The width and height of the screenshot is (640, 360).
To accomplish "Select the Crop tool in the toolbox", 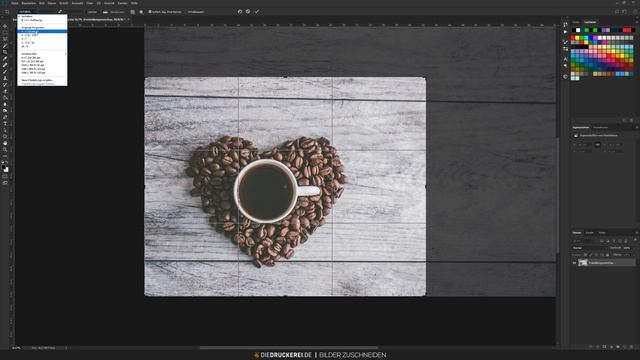I will click(x=5, y=52).
